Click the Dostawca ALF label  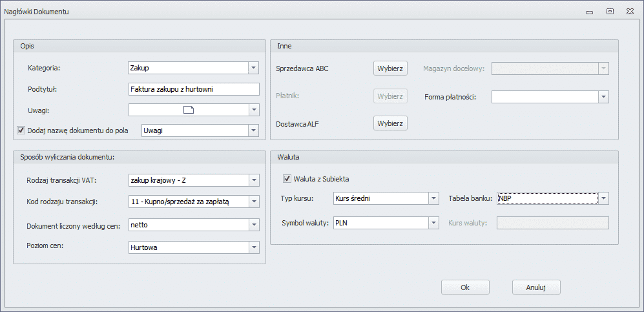[x=298, y=123]
